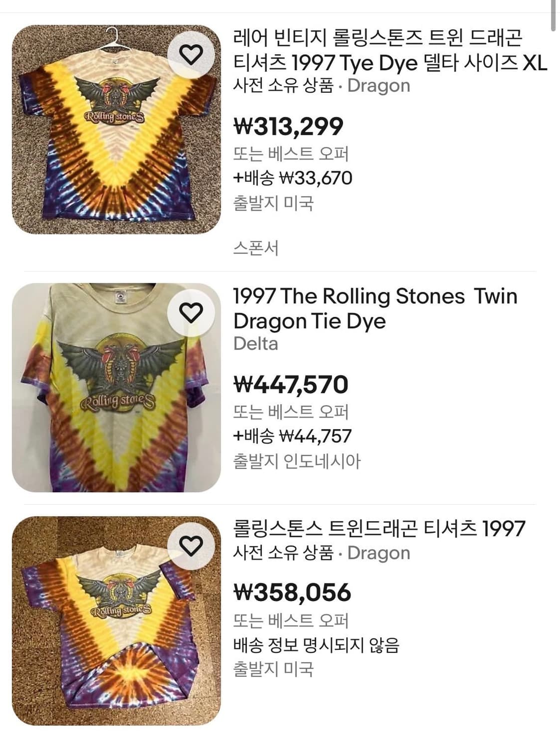Save the ₩358,056 listing to watchlist
This screenshot has width=560, height=752.
click(x=191, y=546)
